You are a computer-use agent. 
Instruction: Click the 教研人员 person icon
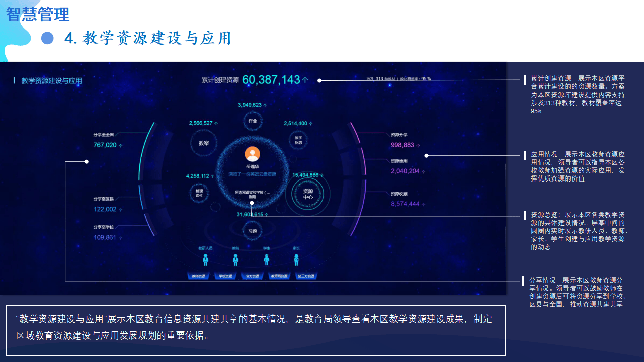(205, 259)
